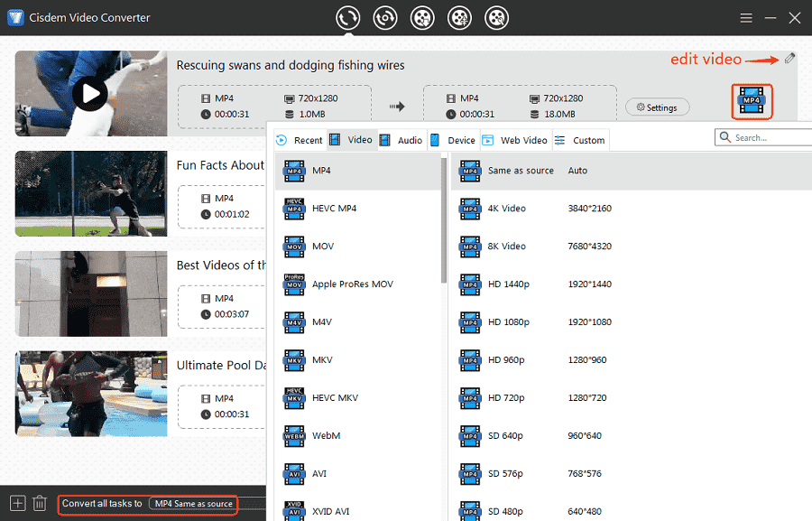Open the hamburger menu
Image resolution: width=812 pixels, height=521 pixels.
pos(746,18)
